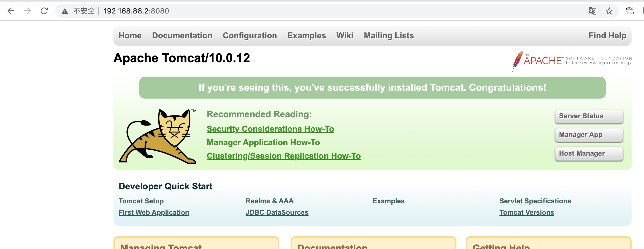The height and width of the screenshot is (249, 644).
Task: Click the Recommended Reading heading
Action: [259, 114]
